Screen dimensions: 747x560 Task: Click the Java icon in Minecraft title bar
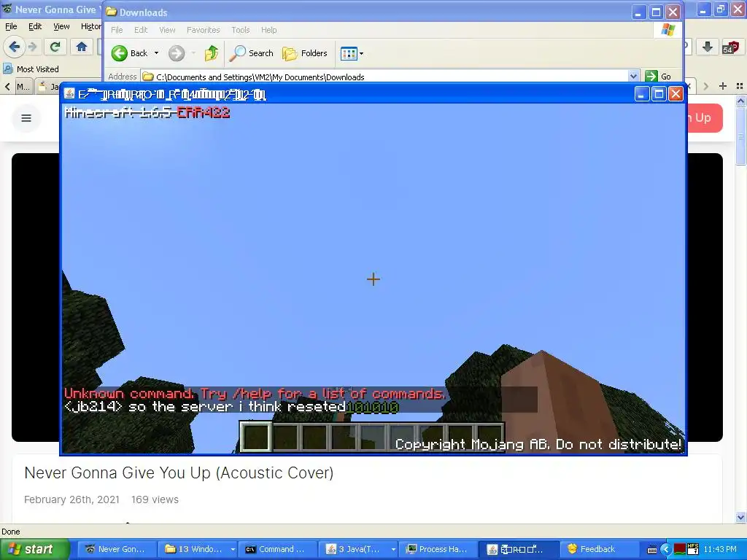pyautogui.click(x=69, y=94)
